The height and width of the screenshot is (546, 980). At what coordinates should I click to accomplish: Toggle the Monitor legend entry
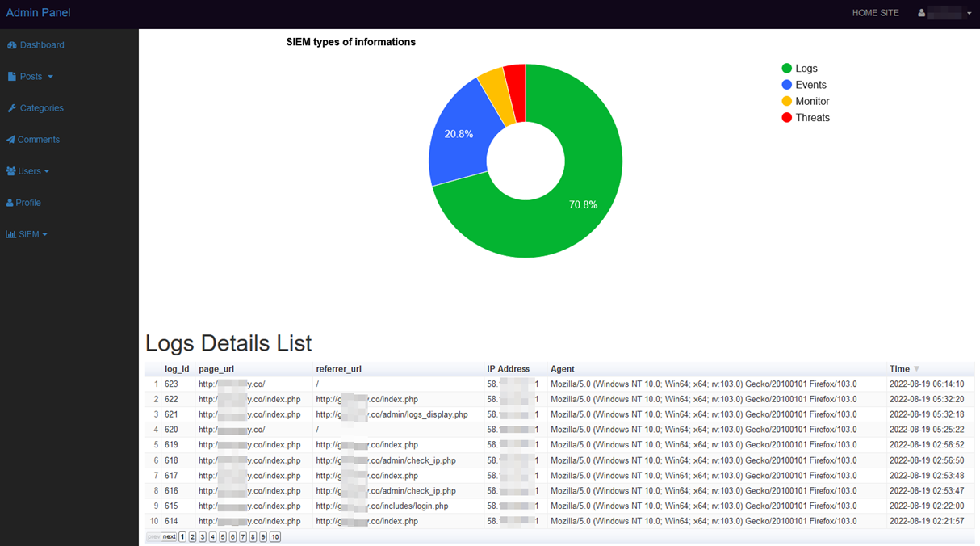(806, 101)
